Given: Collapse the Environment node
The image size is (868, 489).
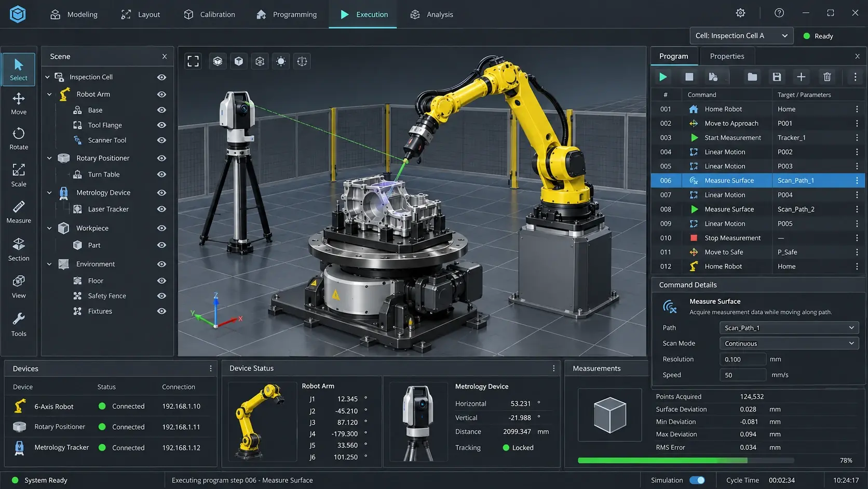Looking at the screenshot, I should point(49,264).
